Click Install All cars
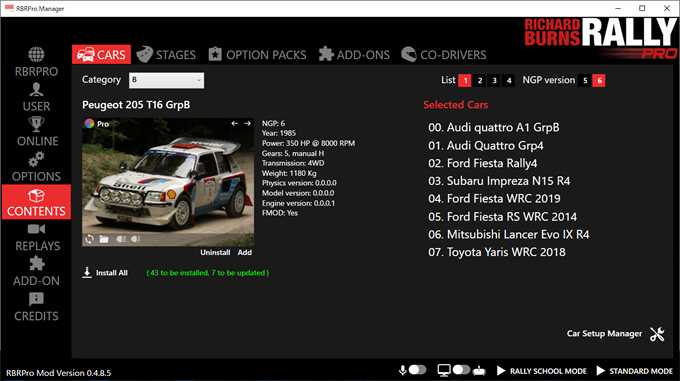This screenshot has width=680, height=381. [x=111, y=273]
